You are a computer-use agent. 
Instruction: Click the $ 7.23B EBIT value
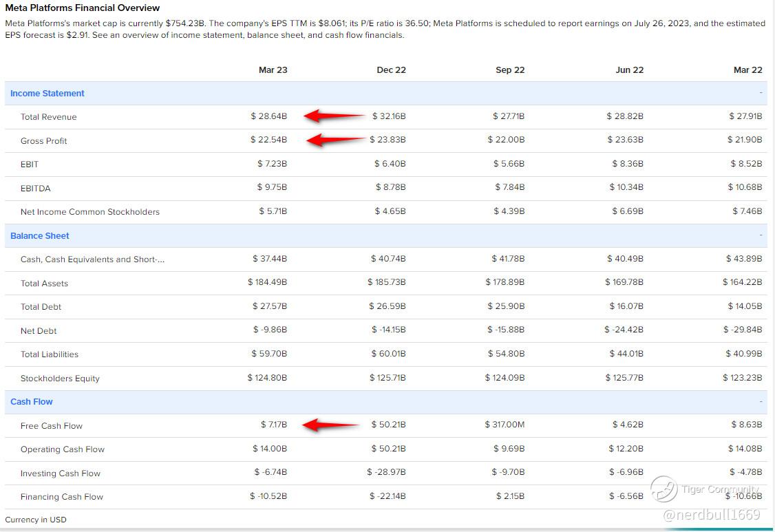[x=272, y=164]
